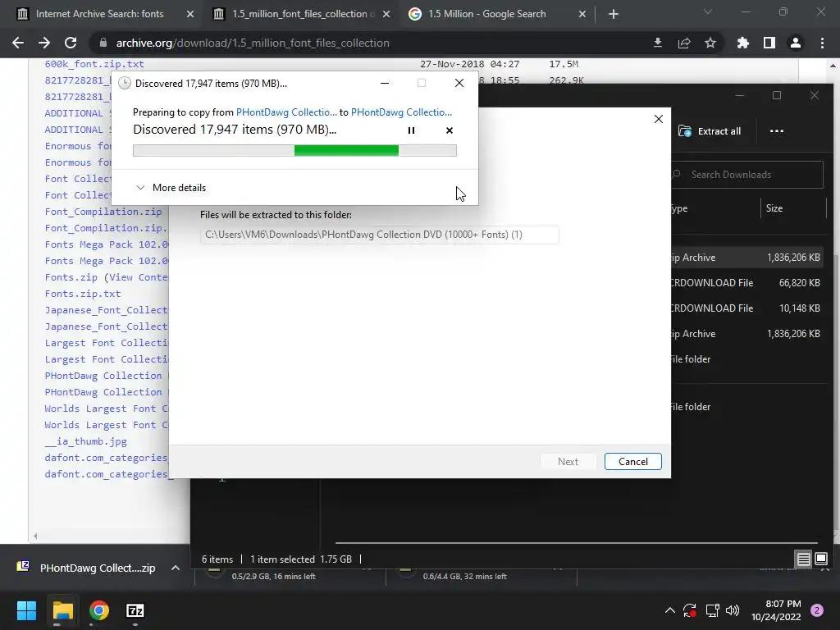This screenshot has width=840, height=630.
Task: Open Chrome extensions puzzle icon
Action: click(743, 43)
